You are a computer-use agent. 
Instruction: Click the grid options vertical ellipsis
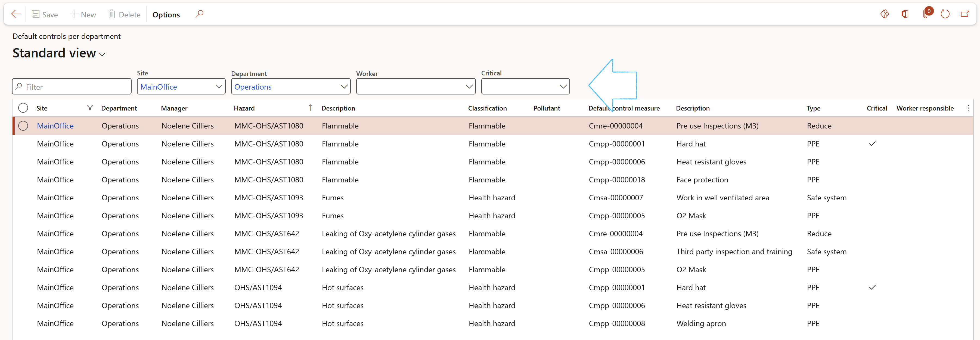coord(968,108)
